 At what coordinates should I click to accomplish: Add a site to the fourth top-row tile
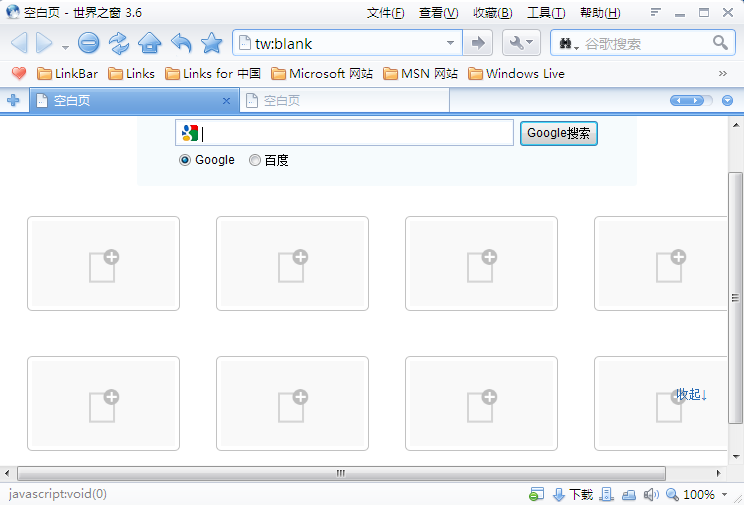point(660,263)
